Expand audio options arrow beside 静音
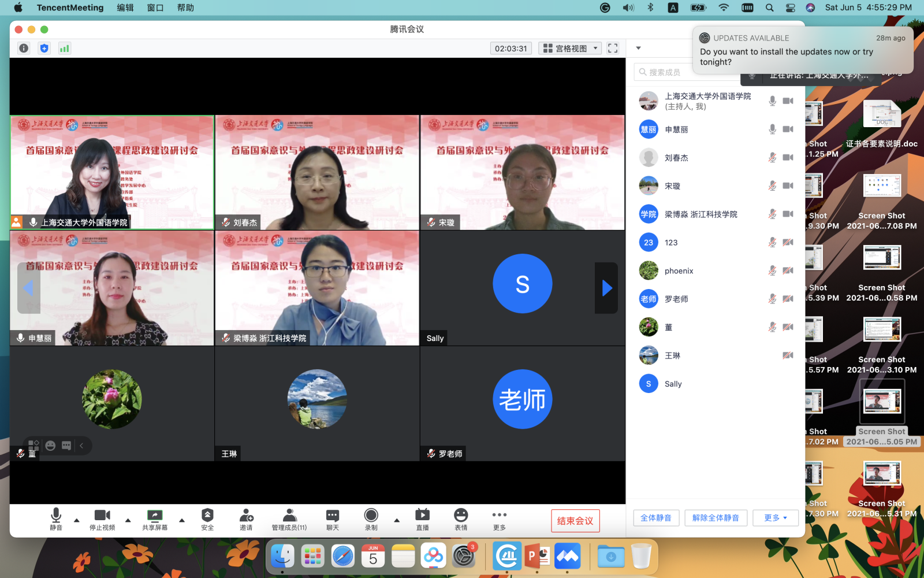The image size is (924, 578). pos(77,520)
